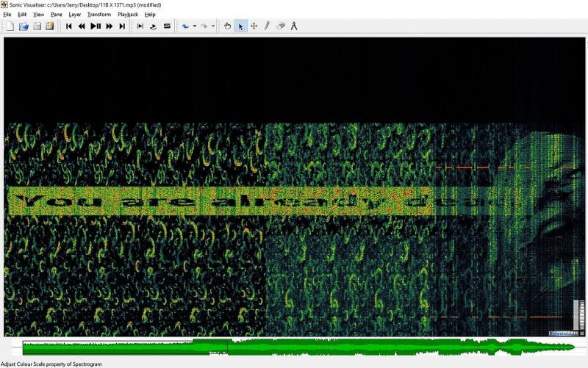This screenshot has height=368, width=588.
Task: Open the Help menu
Action: (x=150, y=14)
